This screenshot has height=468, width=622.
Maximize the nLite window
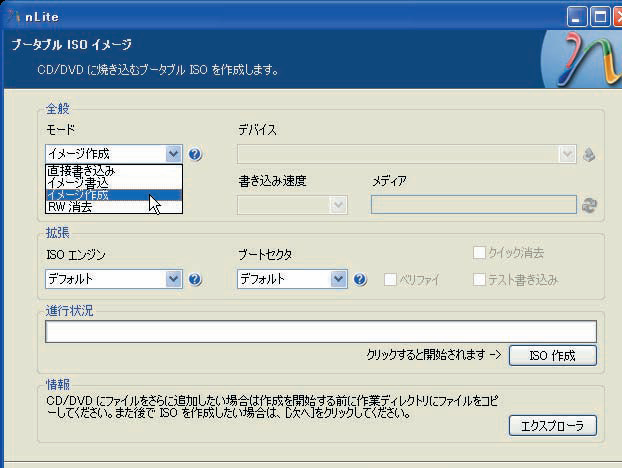pyautogui.click(x=600, y=17)
